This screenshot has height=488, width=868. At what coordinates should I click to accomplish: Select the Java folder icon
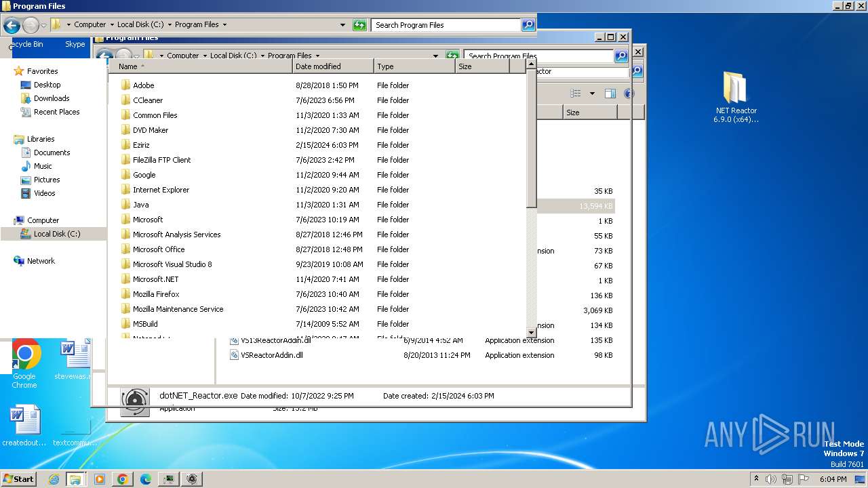click(125, 205)
